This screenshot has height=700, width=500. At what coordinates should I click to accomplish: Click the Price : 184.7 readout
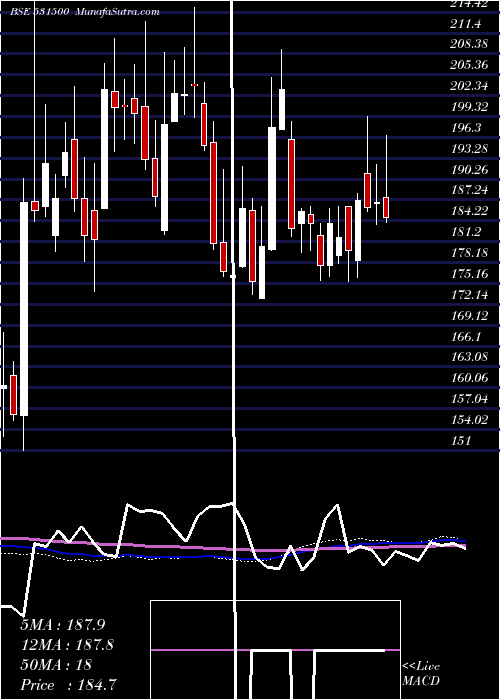tap(69, 685)
